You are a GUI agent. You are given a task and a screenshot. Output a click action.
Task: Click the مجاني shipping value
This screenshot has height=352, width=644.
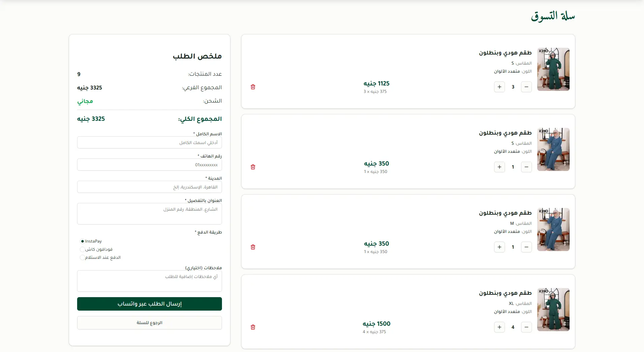click(85, 101)
